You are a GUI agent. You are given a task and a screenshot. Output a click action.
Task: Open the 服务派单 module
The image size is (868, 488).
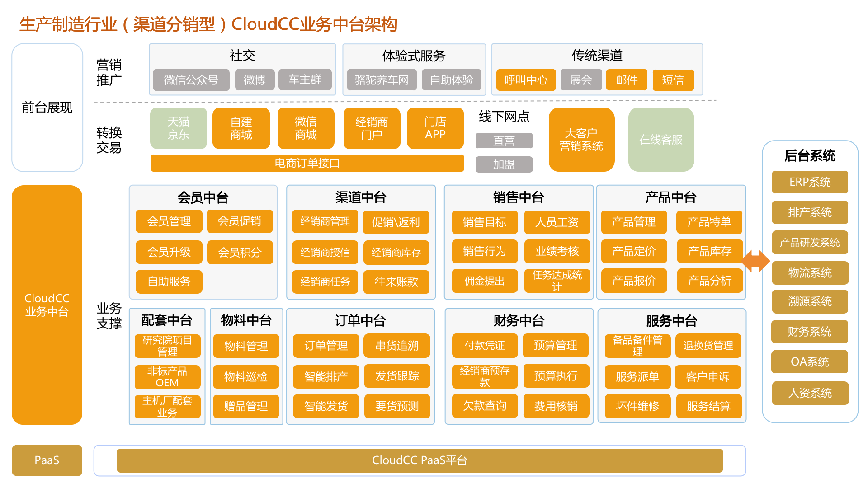tap(637, 376)
